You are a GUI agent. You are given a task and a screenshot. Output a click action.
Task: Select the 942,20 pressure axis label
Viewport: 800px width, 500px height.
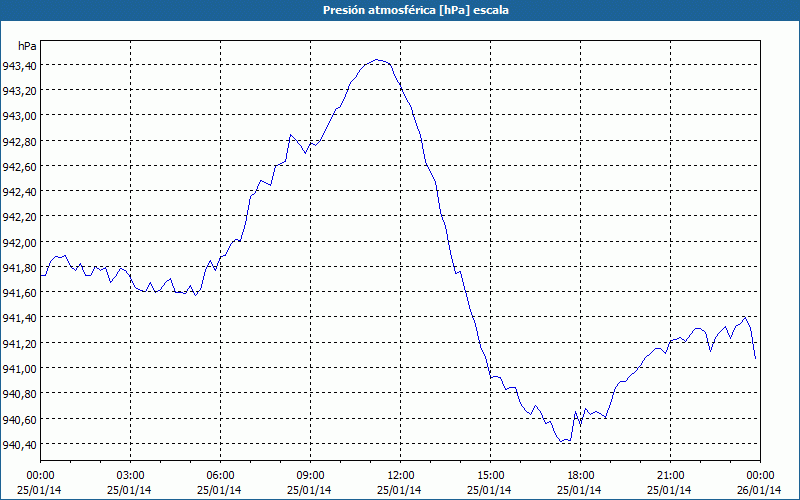point(19,217)
